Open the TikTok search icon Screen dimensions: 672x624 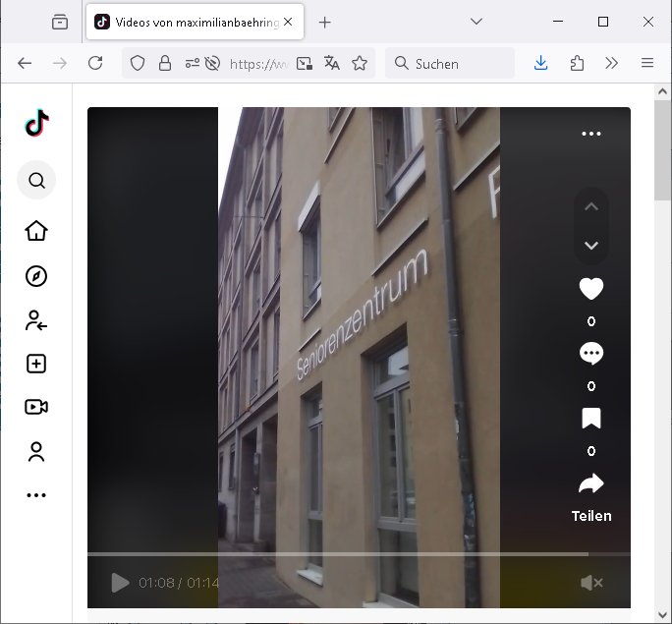point(36,181)
